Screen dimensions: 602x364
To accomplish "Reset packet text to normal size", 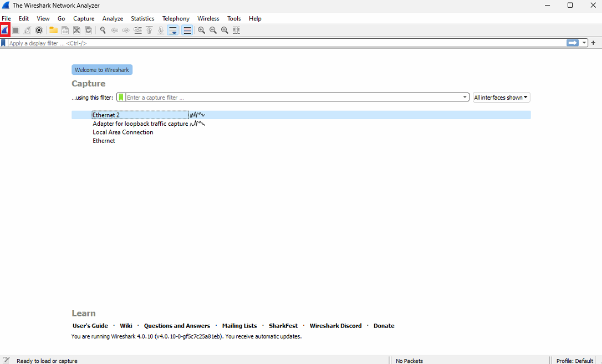I will tap(225, 30).
